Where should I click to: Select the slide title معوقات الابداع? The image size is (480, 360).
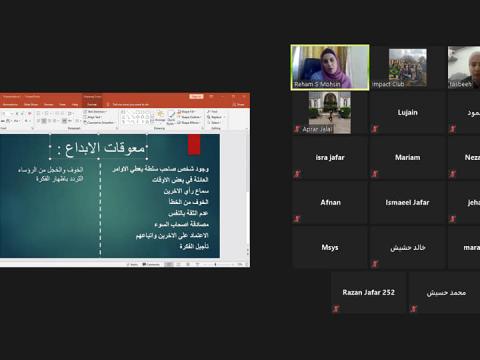click(x=102, y=148)
